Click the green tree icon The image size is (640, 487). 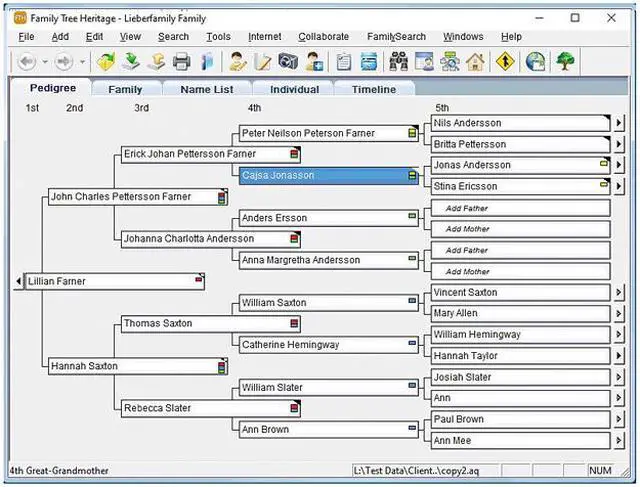pos(565,62)
